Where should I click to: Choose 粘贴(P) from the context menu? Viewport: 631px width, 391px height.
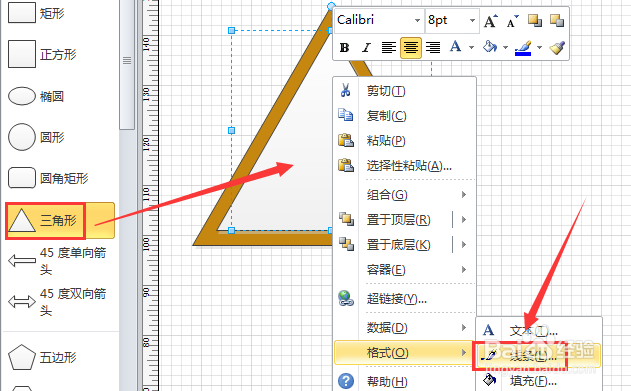click(405, 141)
